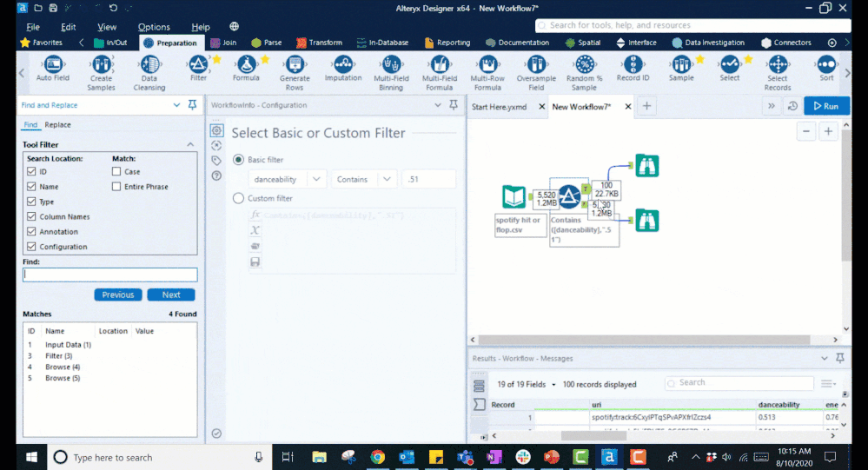This screenshot has height=470, width=868.
Task: Click the Next match button
Action: click(171, 295)
